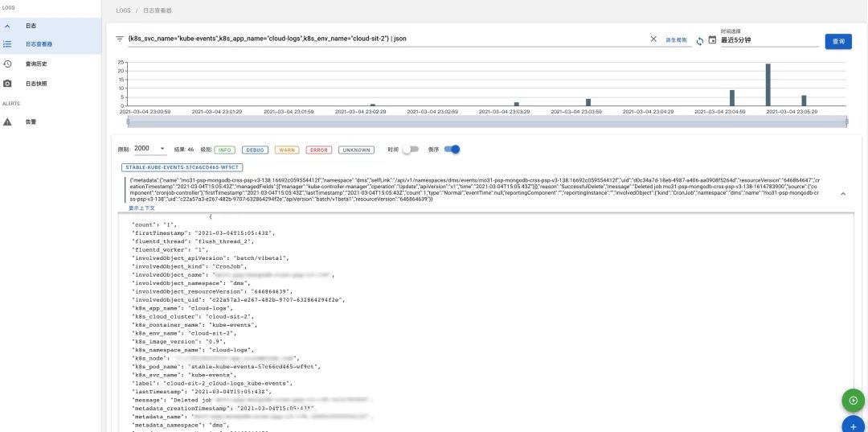This screenshot has width=868, height=432.
Task: Click the "involvedObject_apiVersion" line
Action: (211, 258)
